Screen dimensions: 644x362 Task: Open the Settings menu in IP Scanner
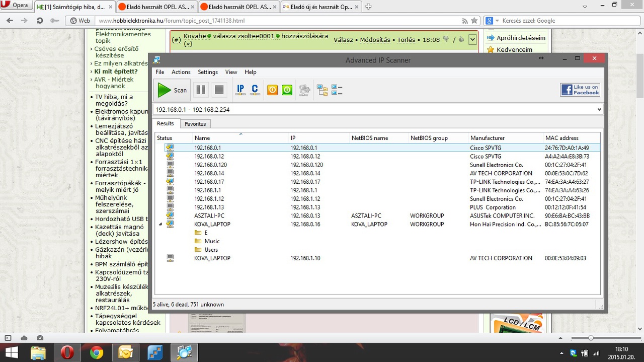click(x=208, y=72)
